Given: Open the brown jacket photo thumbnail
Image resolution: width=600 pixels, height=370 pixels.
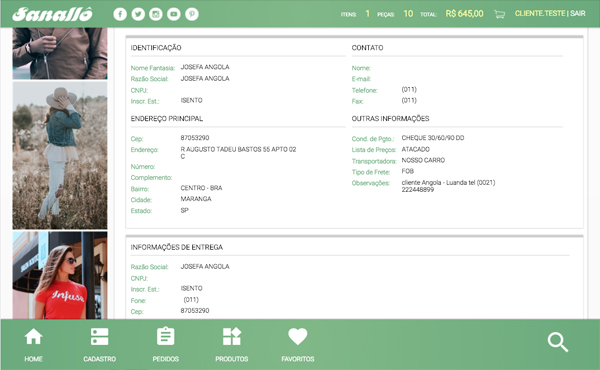Looking at the screenshot, I should (60, 53).
